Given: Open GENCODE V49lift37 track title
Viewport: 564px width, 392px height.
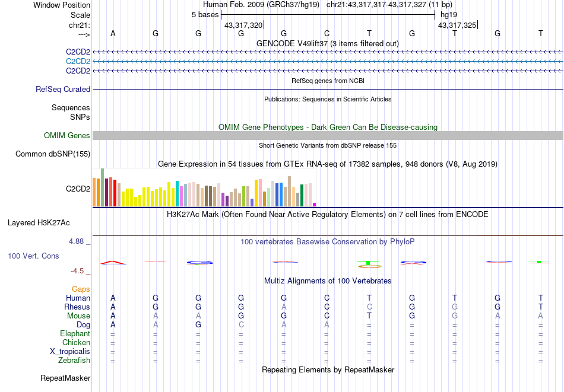Looking at the screenshot, I should (x=327, y=43).
